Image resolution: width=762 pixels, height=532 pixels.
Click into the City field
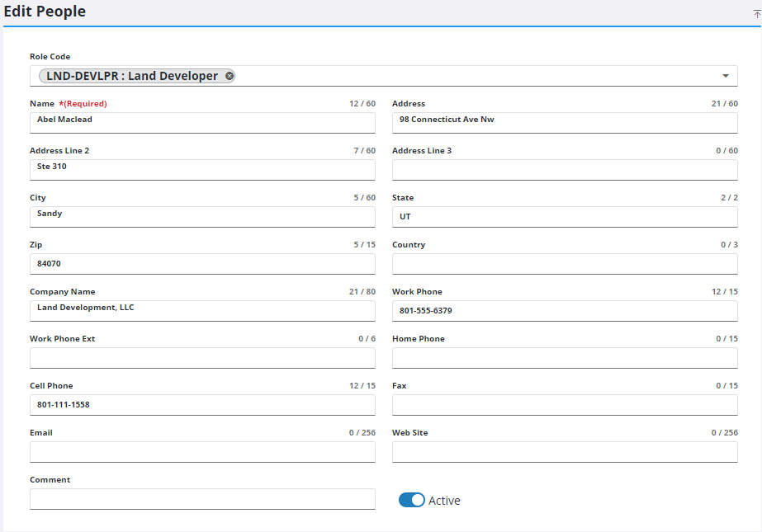click(x=202, y=216)
